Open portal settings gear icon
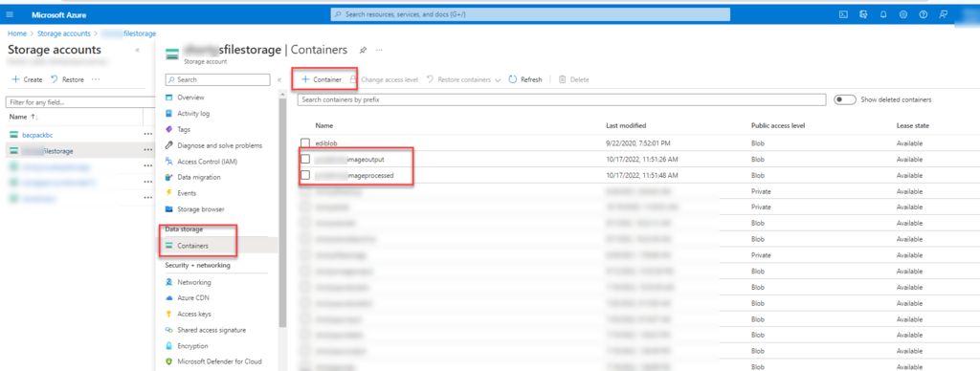Image resolution: width=980 pixels, height=371 pixels. point(903,14)
